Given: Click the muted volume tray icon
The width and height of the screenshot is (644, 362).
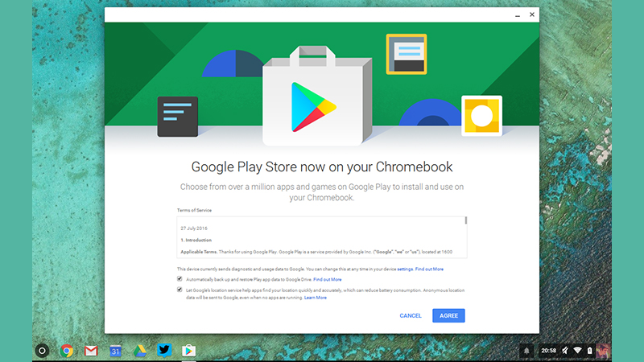Looking at the screenshot, I should pos(565,351).
